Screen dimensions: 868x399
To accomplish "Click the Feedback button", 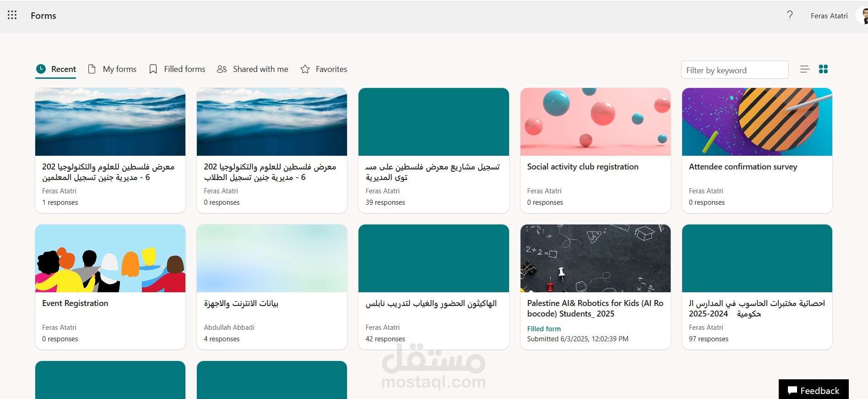I will pyautogui.click(x=814, y=389).
